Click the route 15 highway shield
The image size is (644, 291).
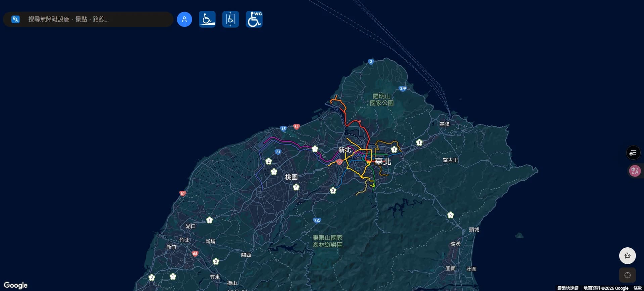coord(283,129)
